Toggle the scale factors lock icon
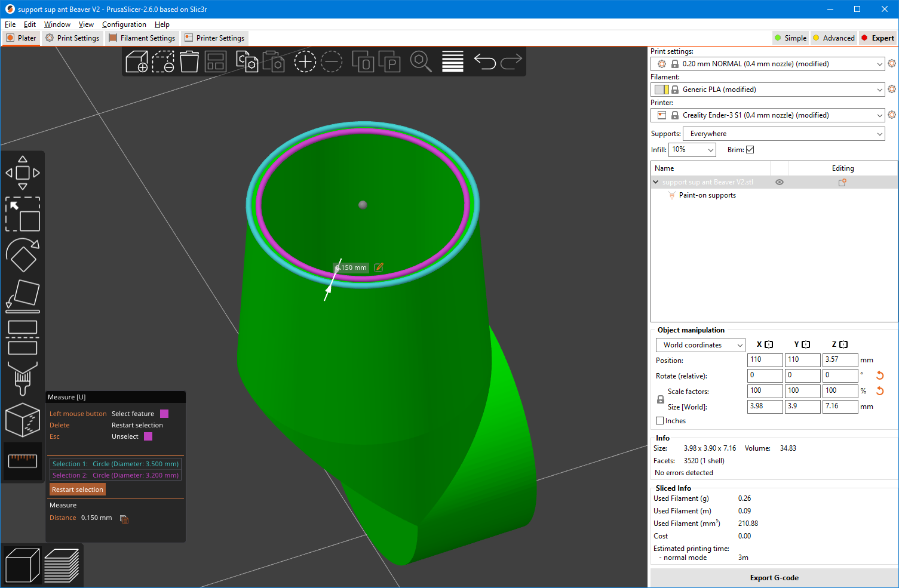The height and width of the screenshot is (588, 899). (x=661, y=399)
